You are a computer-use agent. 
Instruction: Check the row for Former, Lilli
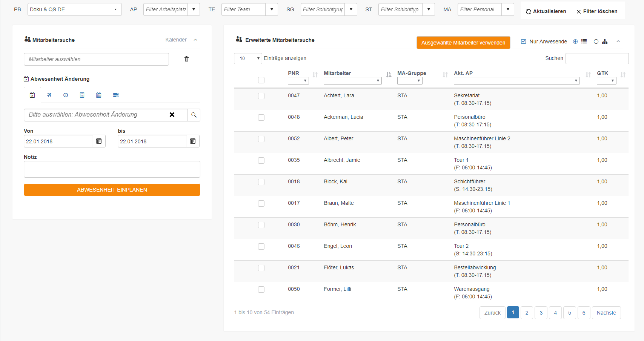261,289
